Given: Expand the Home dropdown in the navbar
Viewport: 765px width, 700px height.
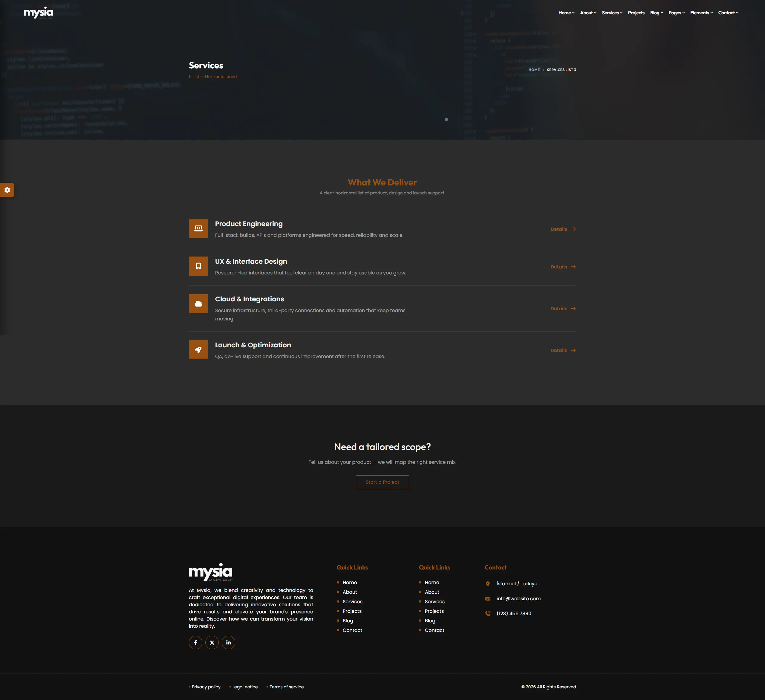Looking at the screenshot, I should [x=567, y=13].
